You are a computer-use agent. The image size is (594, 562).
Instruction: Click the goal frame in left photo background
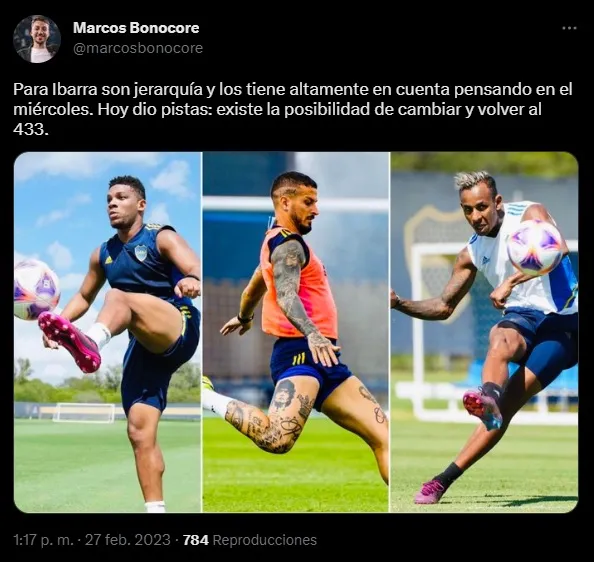[x=84, y=413]
